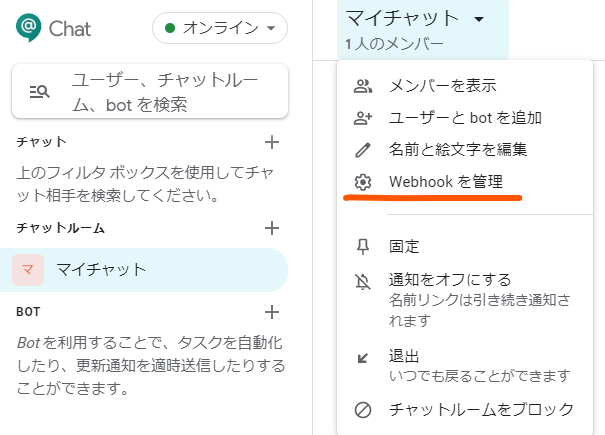Click the search filter icon in the search box
Viewport: 605px width, 435px height.
(x=39, y=92)
